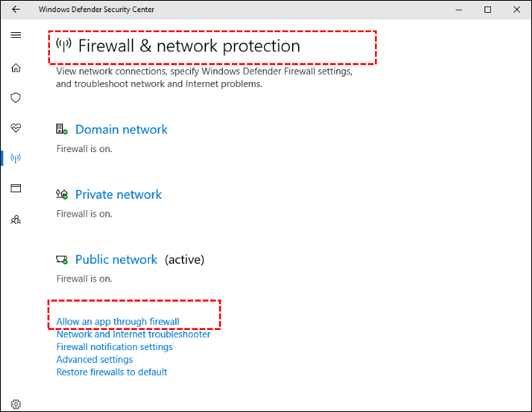Click the back arrow in title bar
Viewport: 532px width, 412px height.
pos(16,10)
